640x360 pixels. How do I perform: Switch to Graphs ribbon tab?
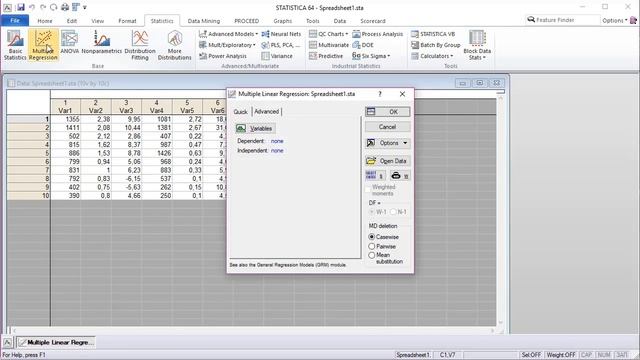pyautogui.click(x=283, y=21)
